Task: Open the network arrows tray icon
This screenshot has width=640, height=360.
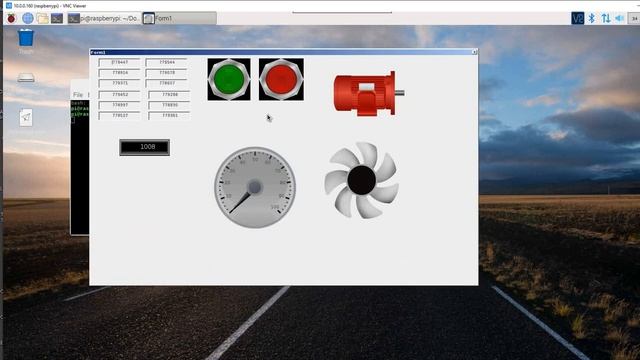Action: (606, 18)
